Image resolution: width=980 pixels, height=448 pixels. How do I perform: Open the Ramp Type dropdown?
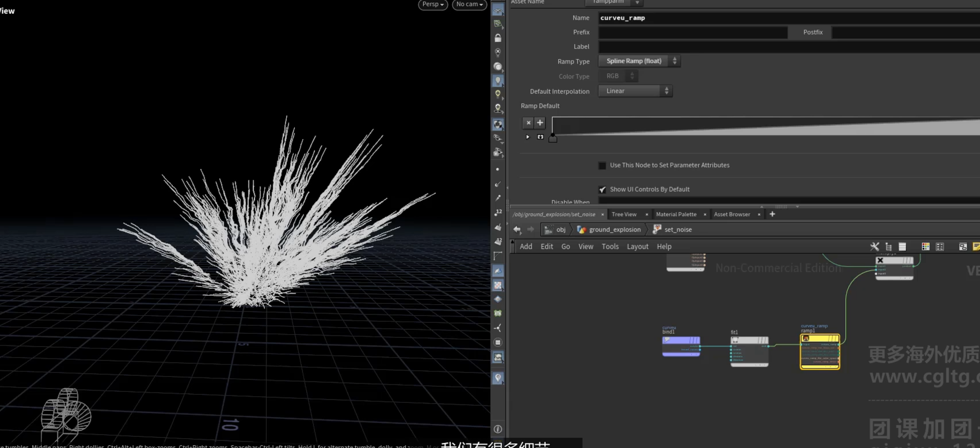tap(639, 61)
